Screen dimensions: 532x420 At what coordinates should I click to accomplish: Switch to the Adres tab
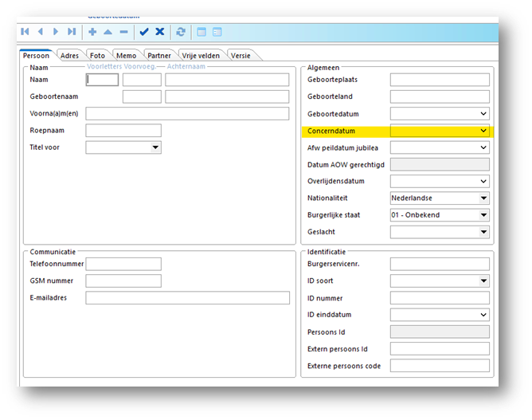pyautogui.click(x=69, y=56)
